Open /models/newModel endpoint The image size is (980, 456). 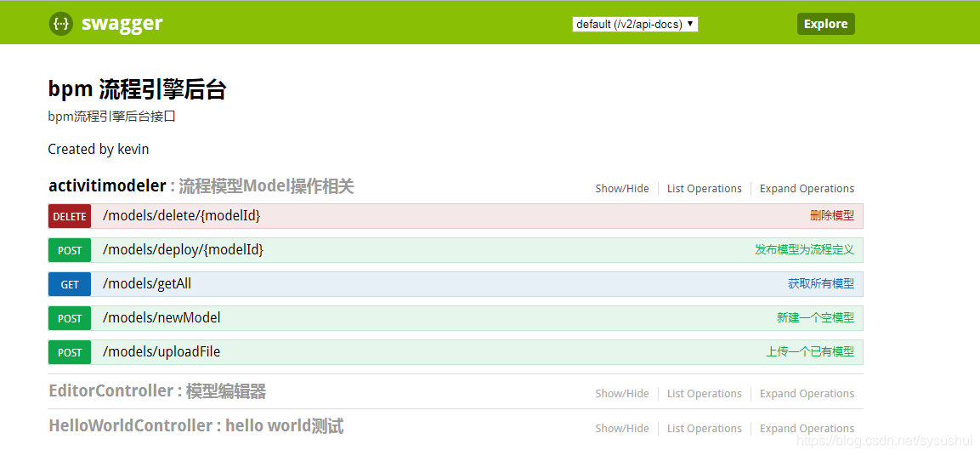(x=161, y=318)
